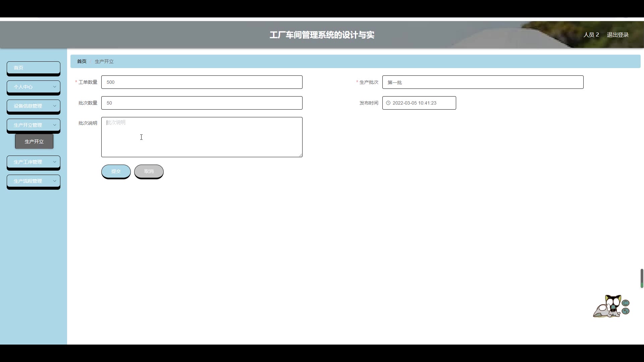Focus the 生产批次 input field
This screenshot has width=644, height=362.
[x=483, y=82]
